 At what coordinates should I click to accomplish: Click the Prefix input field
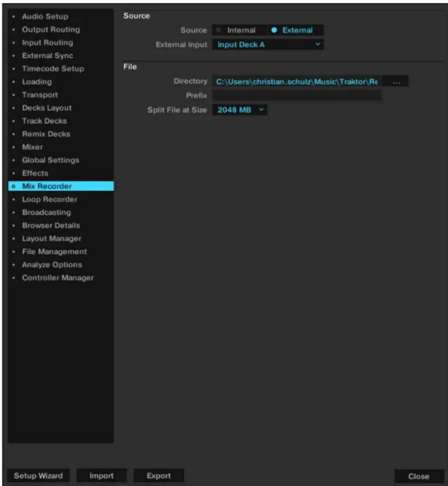tap(297, 95)
